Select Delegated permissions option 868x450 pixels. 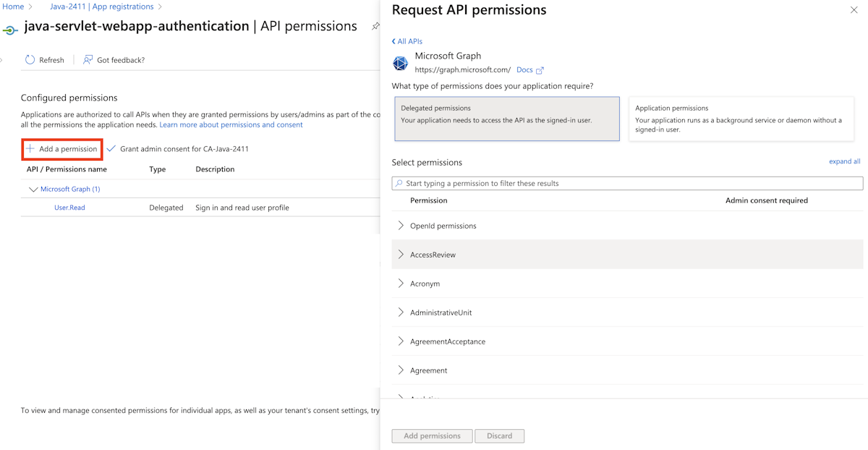click(x=506, y=119)
